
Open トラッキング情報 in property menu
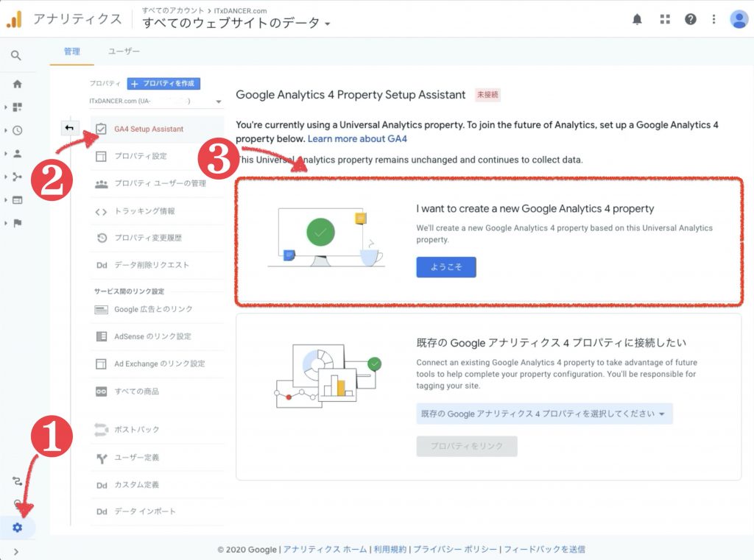click(x=144, y=211)
